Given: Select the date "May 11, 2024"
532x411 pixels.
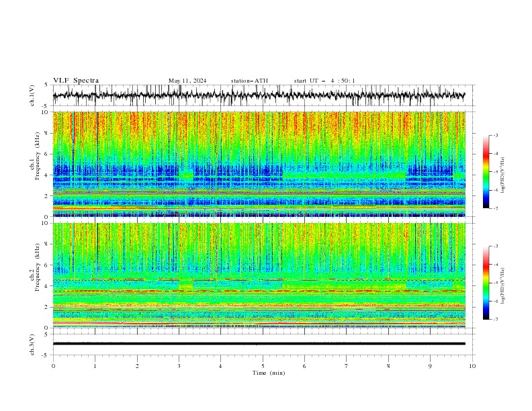Looking at the screenshot, I should 187,81.
